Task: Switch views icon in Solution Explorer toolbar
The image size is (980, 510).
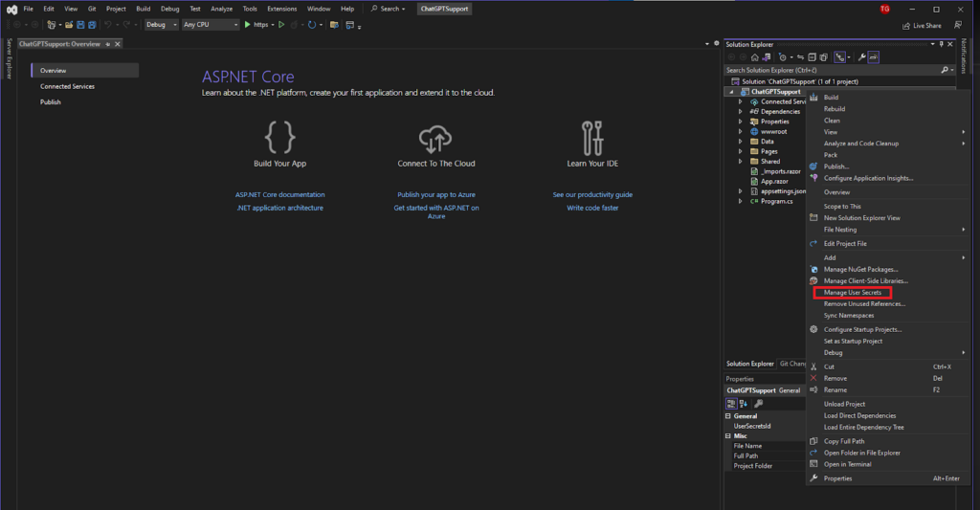Action: 766,57
